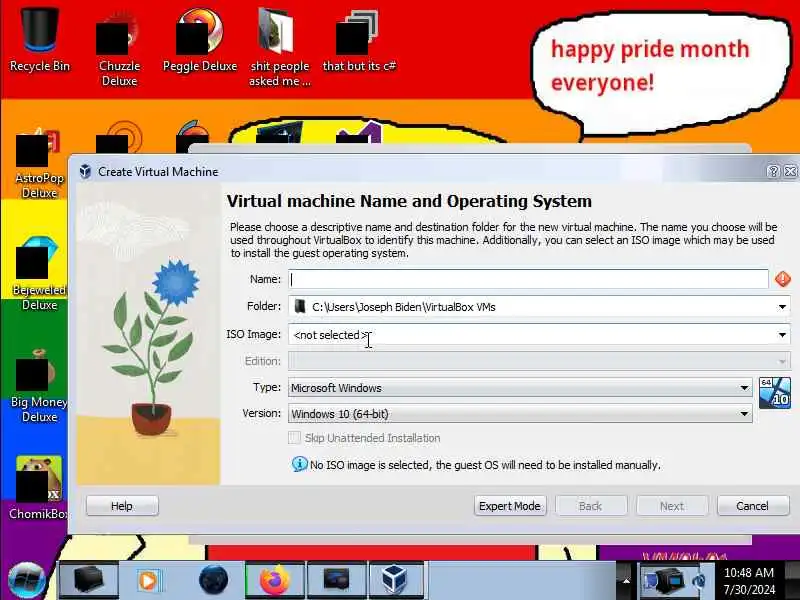Screen dimensions: 800x600
Task: Focus the Name input field
Action: 528,279
